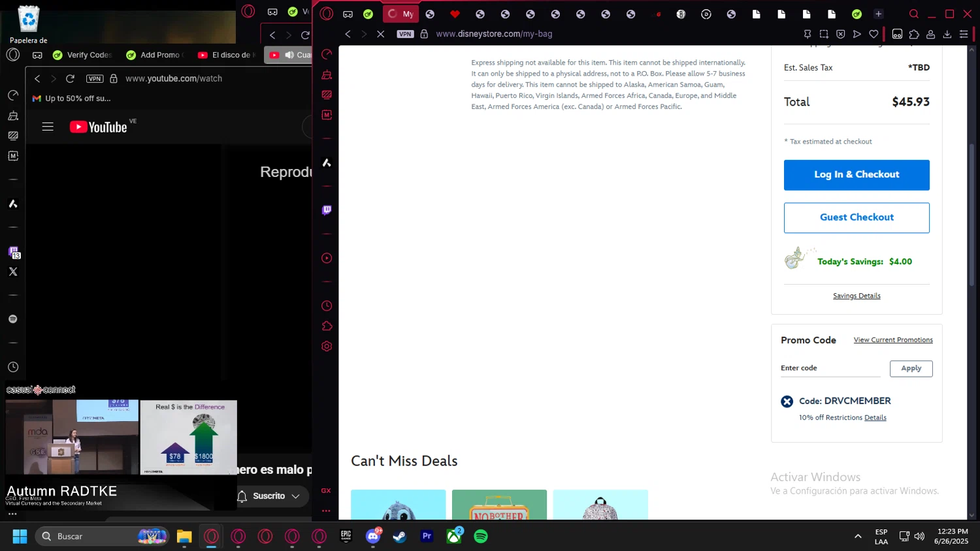Open Spotify from the taskbar
This screenshot has height=551, width=980.
[481, 537]
